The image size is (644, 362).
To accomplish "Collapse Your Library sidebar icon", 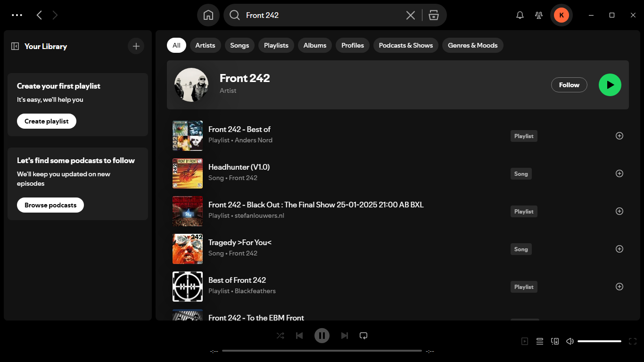I will pos(15,46).
